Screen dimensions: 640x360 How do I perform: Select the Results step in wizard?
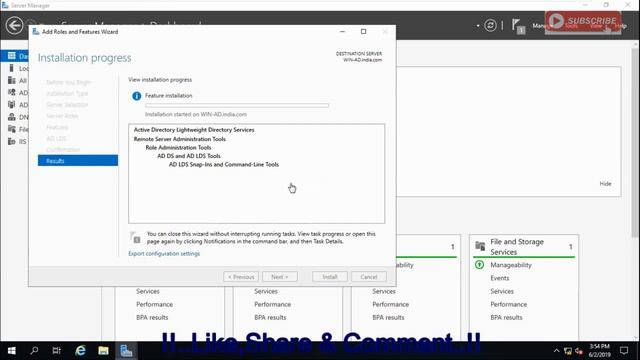click(x=78, y=161)
